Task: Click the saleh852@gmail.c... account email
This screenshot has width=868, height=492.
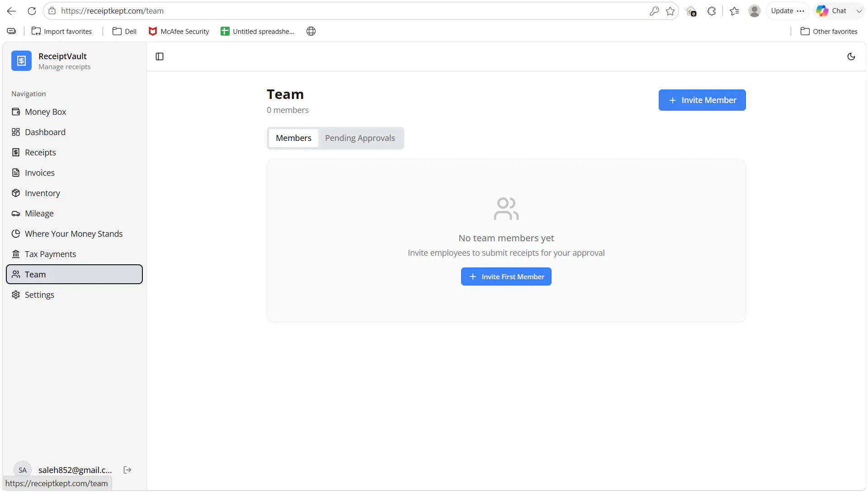Action: click(x=75, y=470)
